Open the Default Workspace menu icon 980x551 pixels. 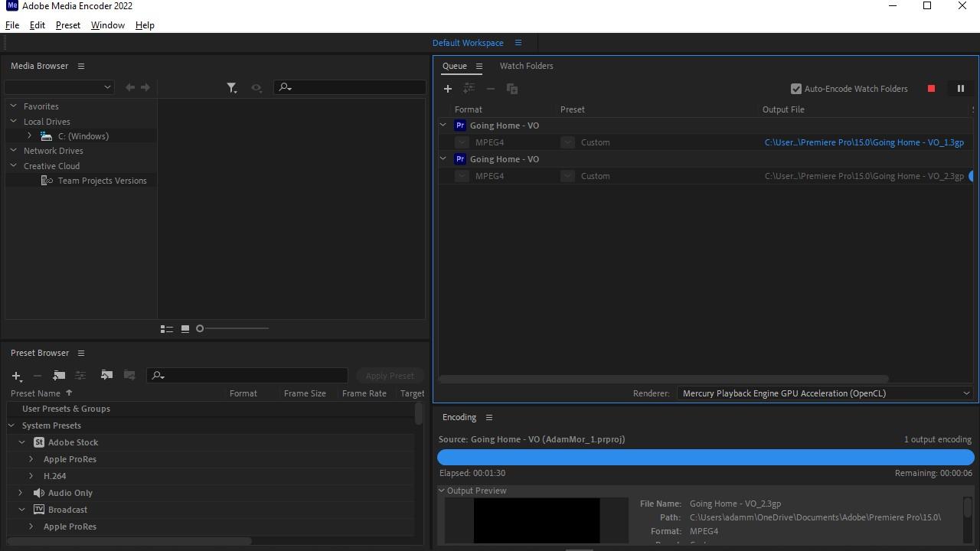click(518, 43)
